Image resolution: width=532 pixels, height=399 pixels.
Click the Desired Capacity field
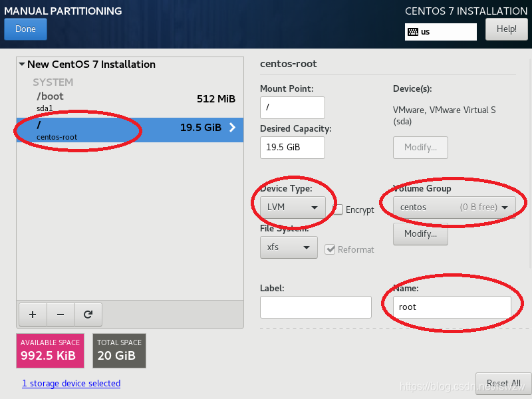pos(293,148)
